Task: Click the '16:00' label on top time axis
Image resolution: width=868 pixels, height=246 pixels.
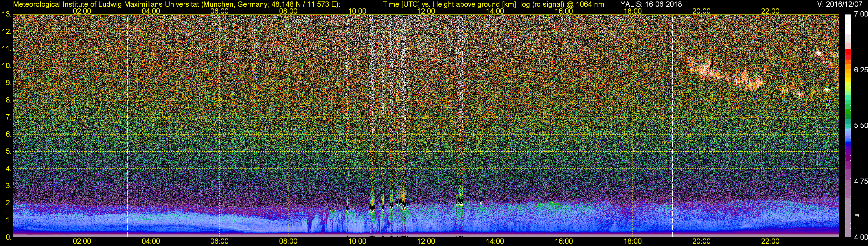Action: (564, 11)
